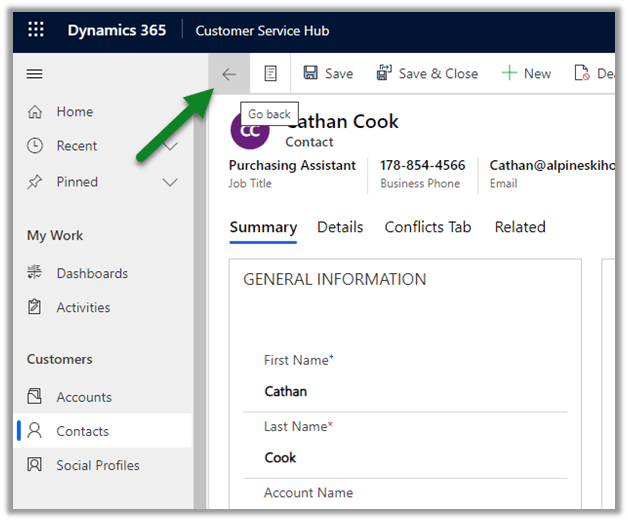Screen dimensions: 628x521
Task: Collapse the sidebar with hamburger icon
Action: (35, 74)
